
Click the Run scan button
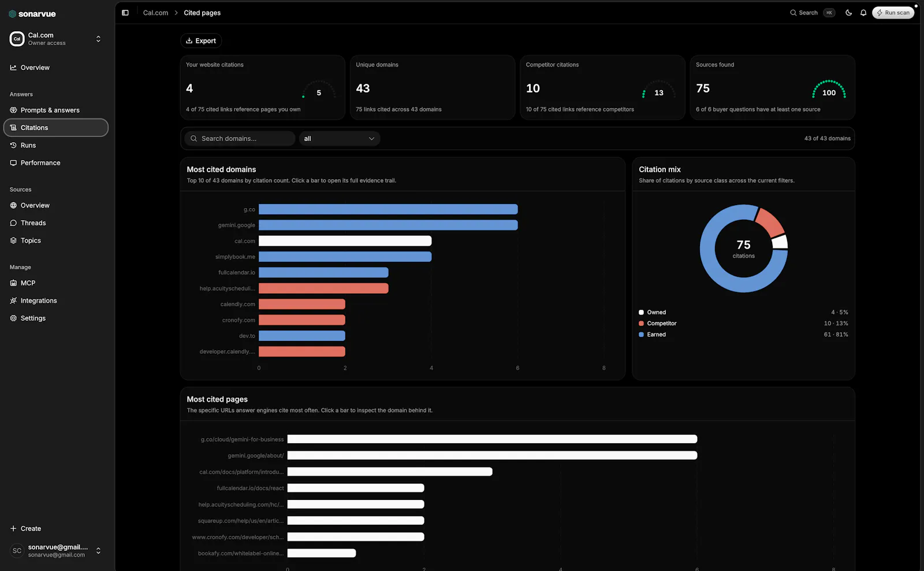(x=893, y=13)
